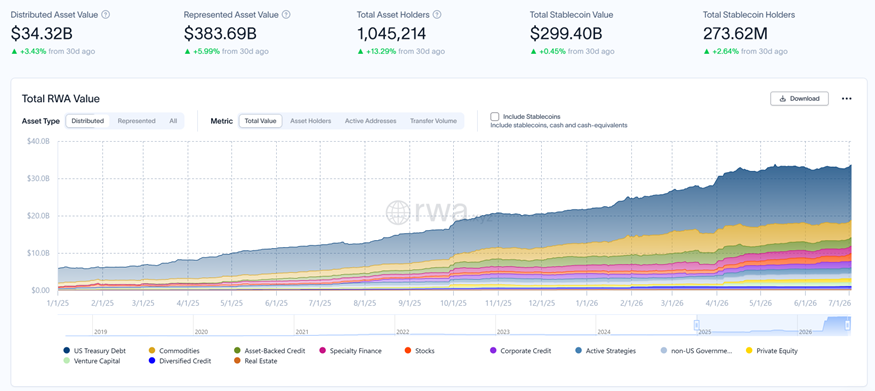This screenshot has width=875, height=391.
Task: Click the right range slider handle
Action: (x=848, y=325)
